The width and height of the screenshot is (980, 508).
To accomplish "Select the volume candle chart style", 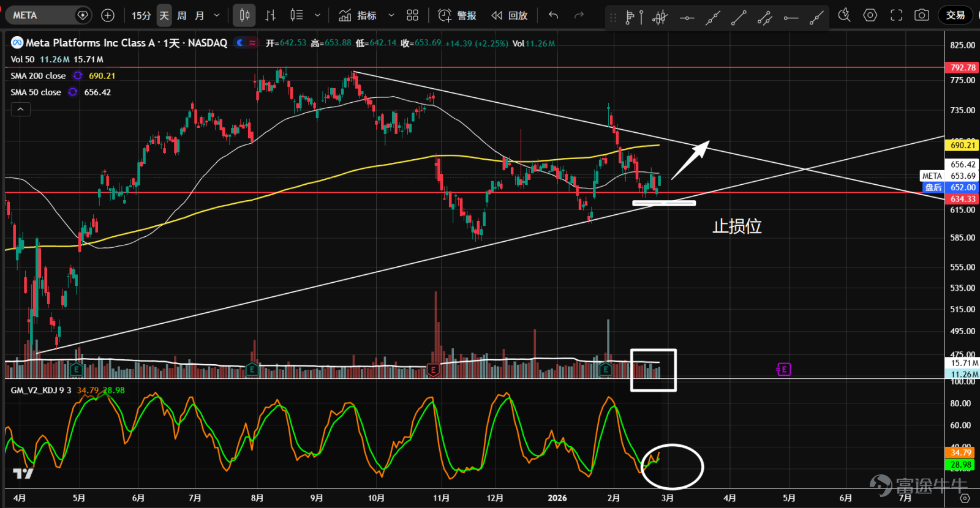I will 296,15.
